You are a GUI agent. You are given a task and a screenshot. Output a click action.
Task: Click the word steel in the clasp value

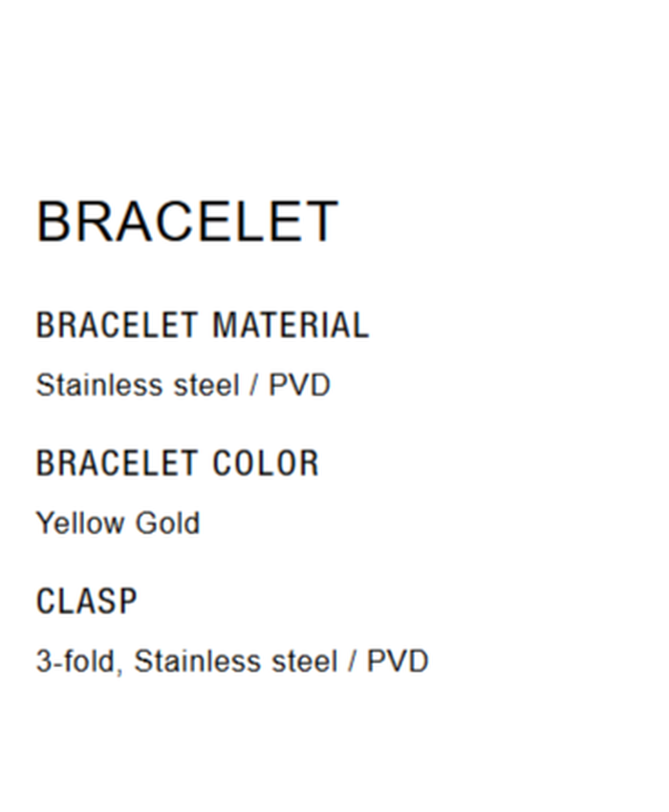pyautogui.click(x=304, y=661)
